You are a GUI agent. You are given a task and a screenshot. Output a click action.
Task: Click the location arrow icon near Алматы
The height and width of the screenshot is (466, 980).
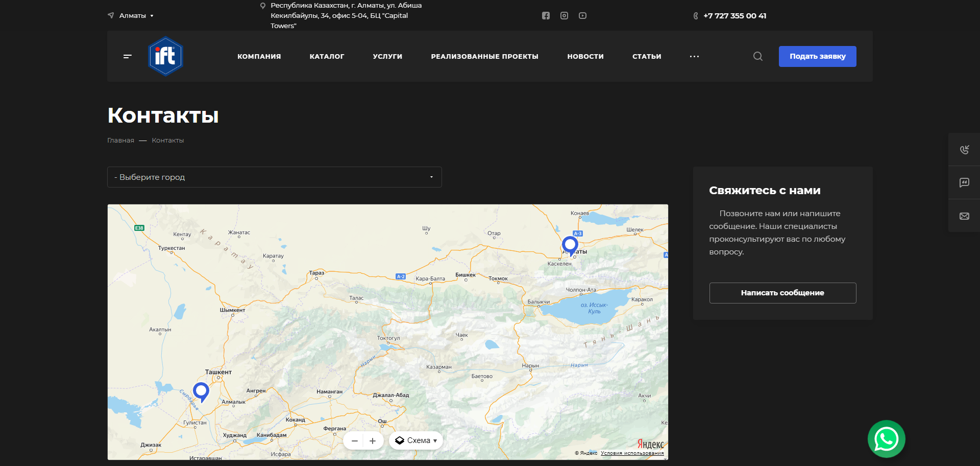[x=111, y=15]
